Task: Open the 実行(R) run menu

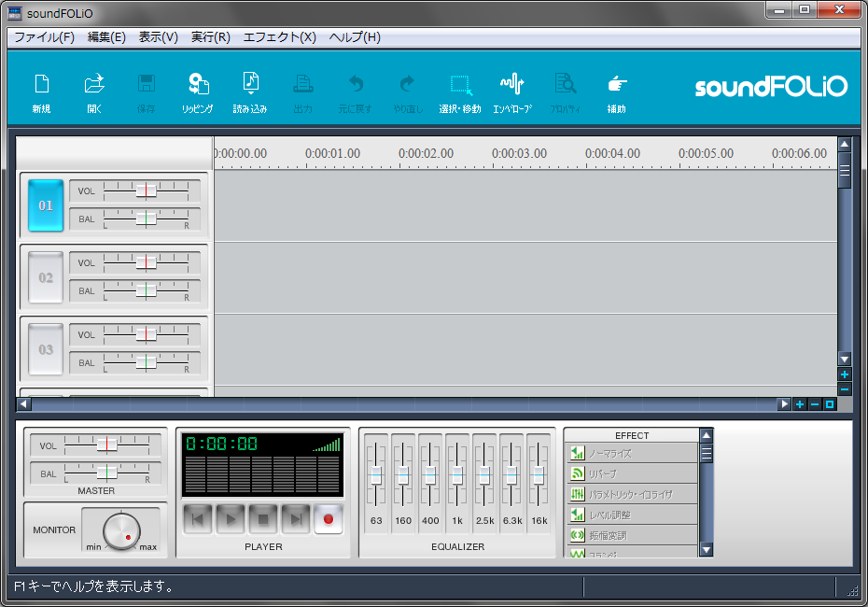Action: (210, 37)
